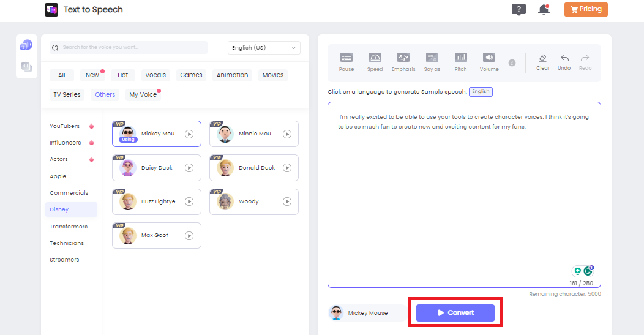Image resolution: width=644 pixels, height=335 pixels.
Task: Play the Minnie Mouse voice preview
Action: click(287, 134)
